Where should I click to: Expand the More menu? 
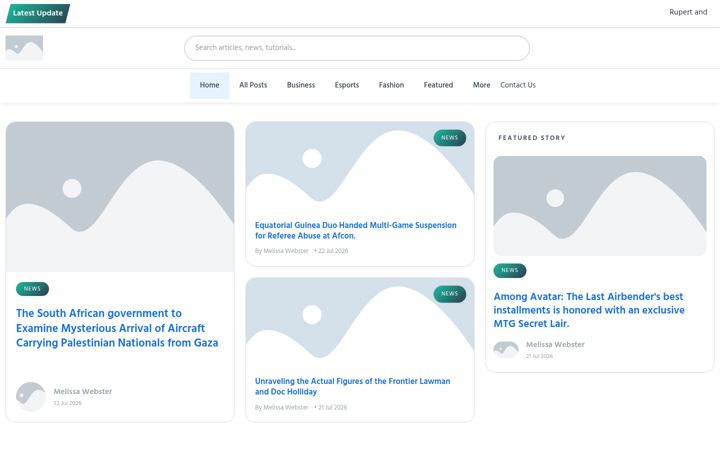coord(481,85)
